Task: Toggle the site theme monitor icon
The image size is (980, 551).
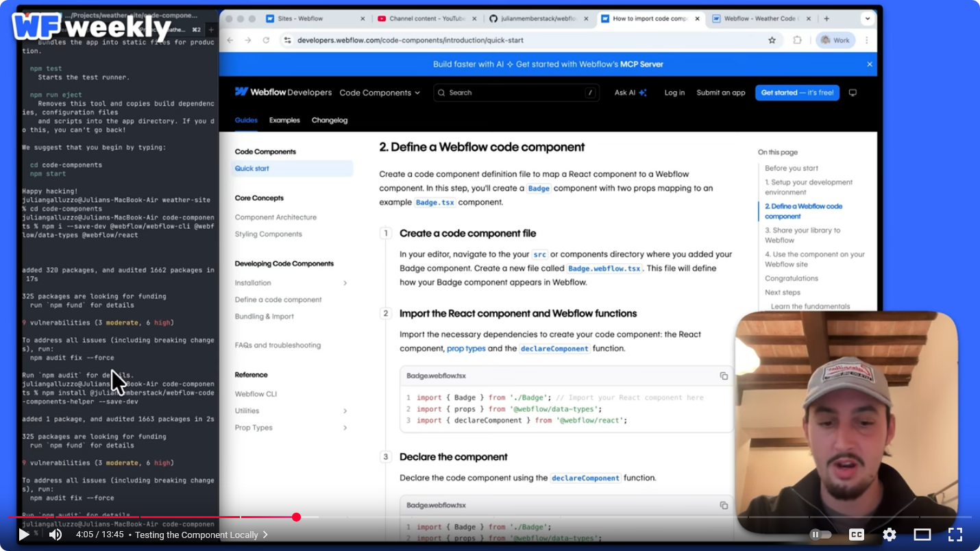Action: click(853, 93)
